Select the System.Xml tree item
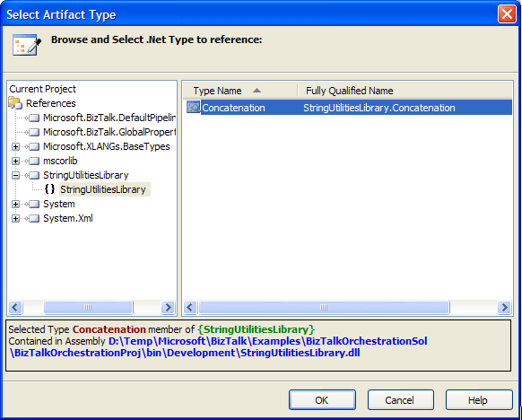Screen dimensions: 522x420 (x=68, y=218)
